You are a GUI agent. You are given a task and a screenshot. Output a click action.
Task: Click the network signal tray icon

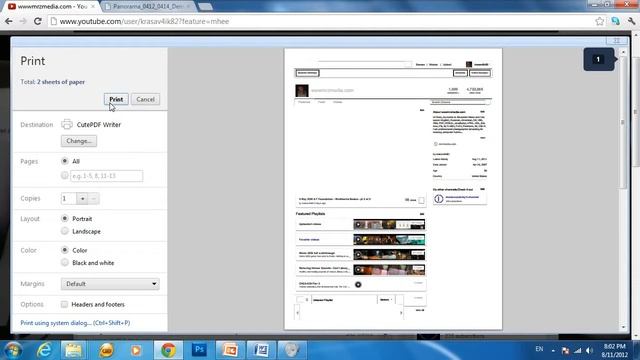pyautogui.click(x=578, y=350)
